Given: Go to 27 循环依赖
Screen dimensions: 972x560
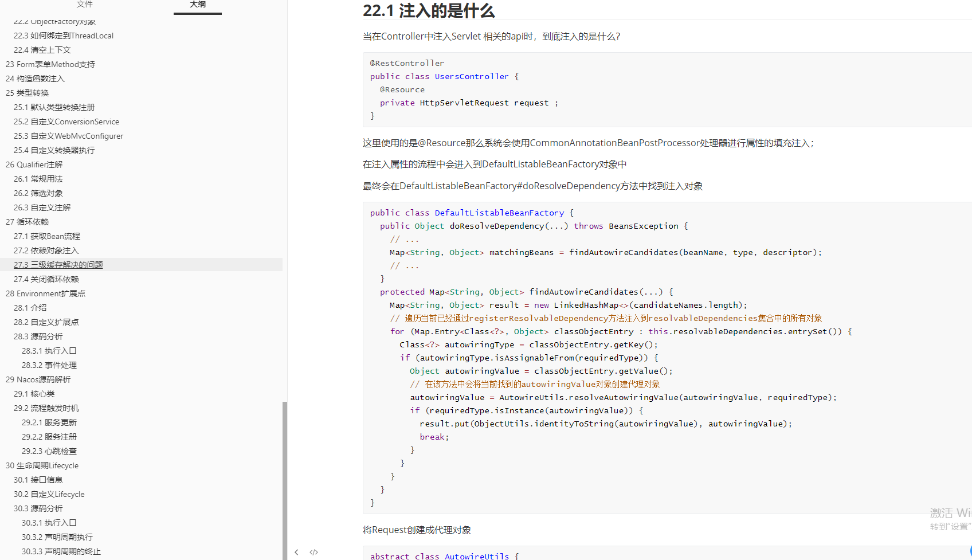Looking at the screenshot, I should pos(28,222).
